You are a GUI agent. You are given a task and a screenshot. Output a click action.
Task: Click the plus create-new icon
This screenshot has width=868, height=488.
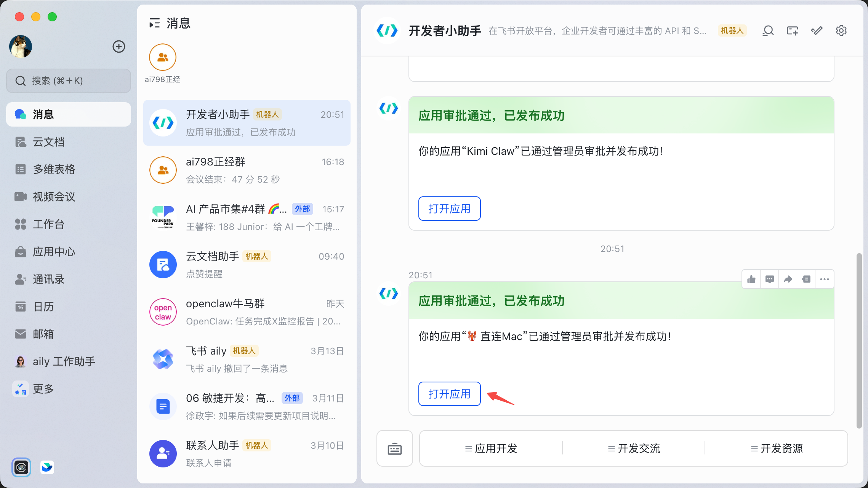point(119,47)
